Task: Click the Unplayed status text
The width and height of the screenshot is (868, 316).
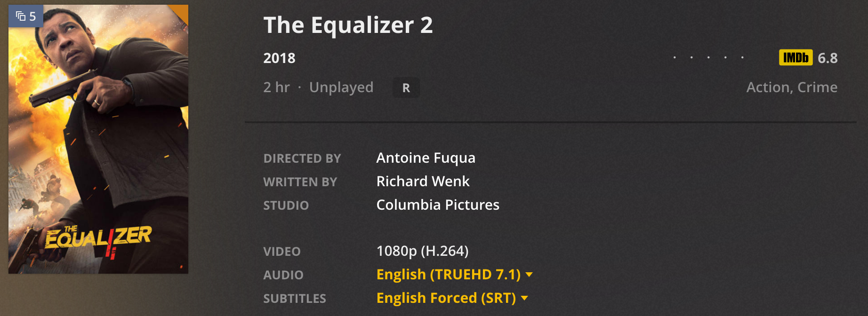Action: pos(341,87)
